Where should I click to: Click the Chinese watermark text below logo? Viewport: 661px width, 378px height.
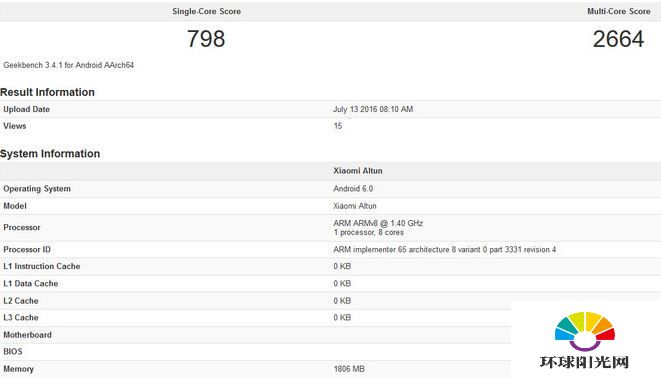point(584,362)
